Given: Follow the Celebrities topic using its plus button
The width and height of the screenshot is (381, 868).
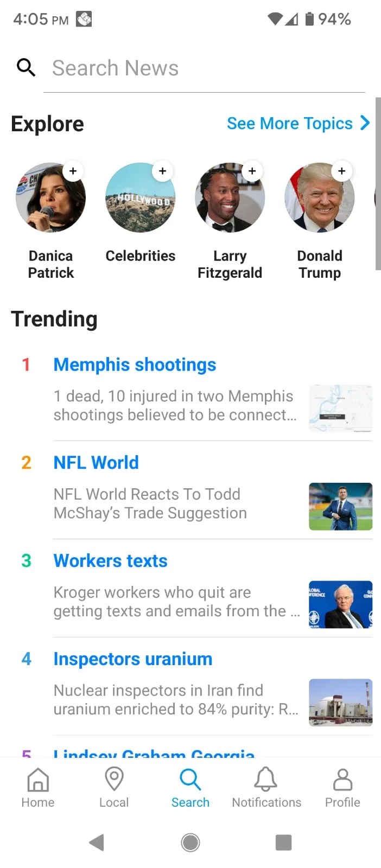Looking at the screenshot, I should [x=162, y=171].
